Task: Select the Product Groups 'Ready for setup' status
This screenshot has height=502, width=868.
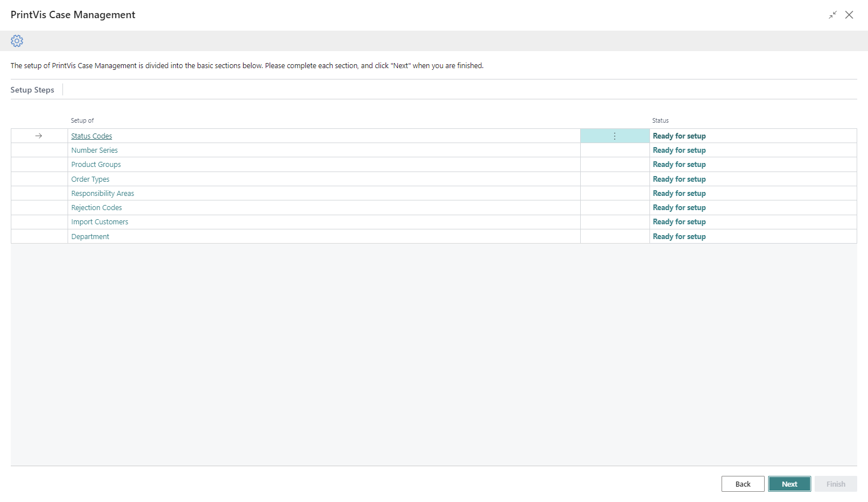Action: (679, 165)
